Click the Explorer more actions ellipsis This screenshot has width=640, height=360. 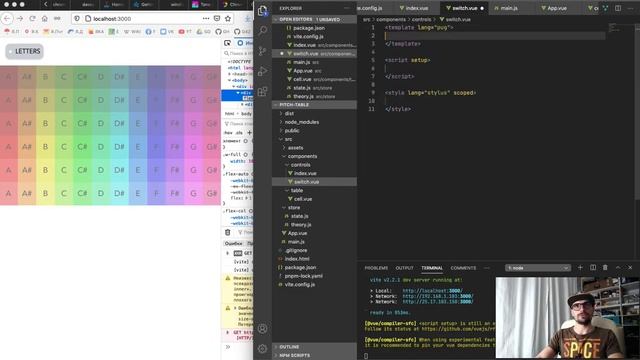tap(347, 8)
